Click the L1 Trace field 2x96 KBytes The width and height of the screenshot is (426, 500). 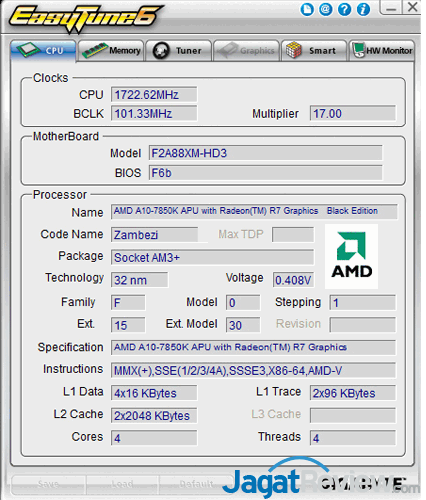[353, 393]
